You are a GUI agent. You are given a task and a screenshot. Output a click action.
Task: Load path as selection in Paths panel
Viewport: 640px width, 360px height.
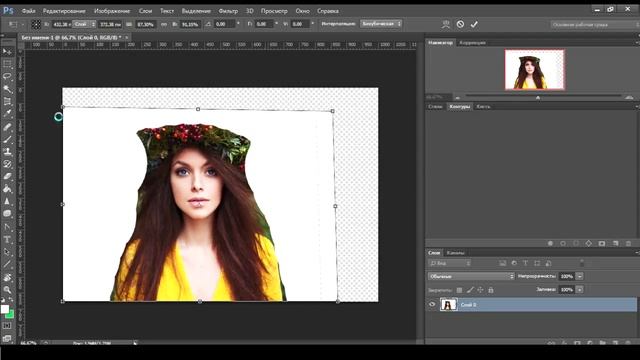pyautogui.click(x=576, y=243)
